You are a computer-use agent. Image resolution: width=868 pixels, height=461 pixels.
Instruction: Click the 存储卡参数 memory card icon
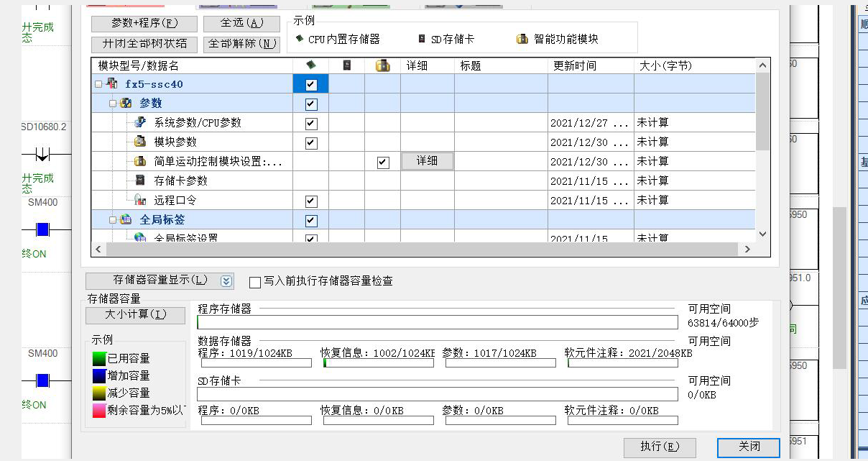tap(140, 181)
